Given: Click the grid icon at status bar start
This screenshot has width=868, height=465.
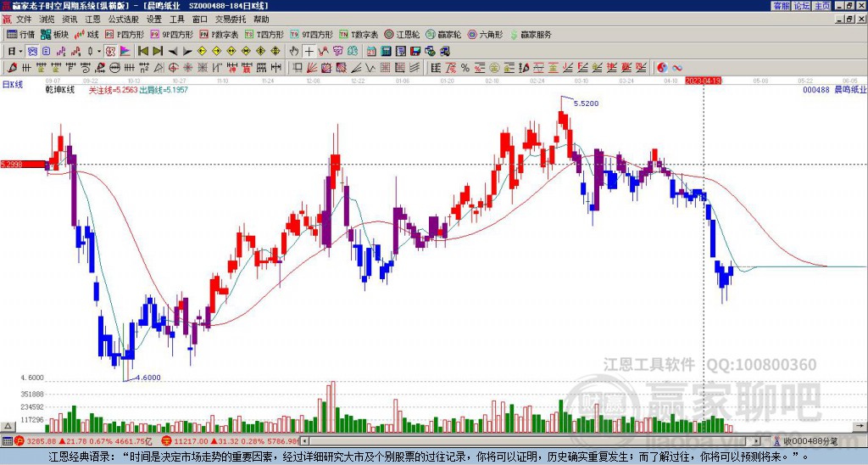Looking at the screenshot, I should pos(7,441).
